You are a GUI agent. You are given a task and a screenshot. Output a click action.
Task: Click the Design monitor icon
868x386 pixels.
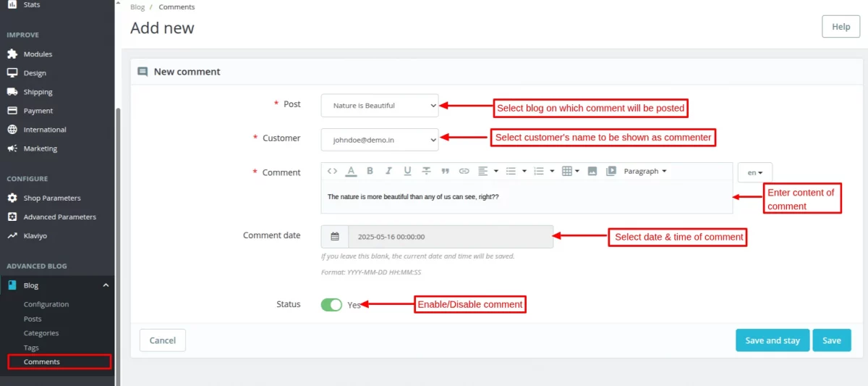point(12,73)
